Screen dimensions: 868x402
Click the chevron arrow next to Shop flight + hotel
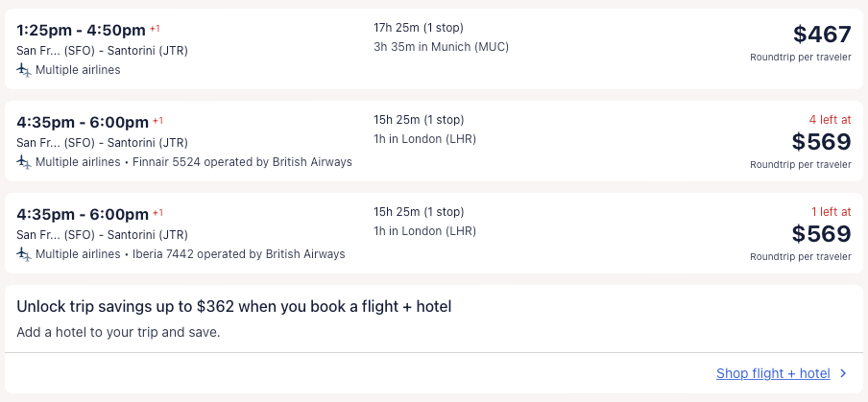pyautogui.click(x=843, y=374)
